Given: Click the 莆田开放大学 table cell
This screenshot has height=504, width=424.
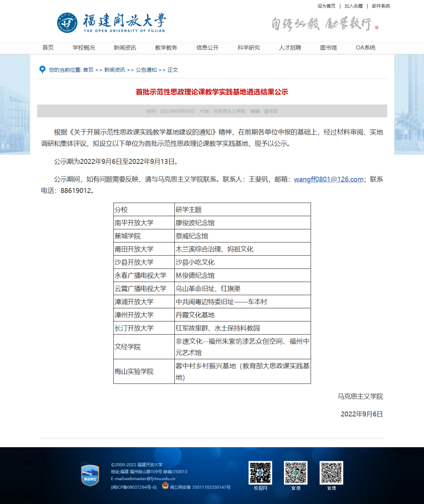Looking at the screenshot, I should (x=144, y=249).
